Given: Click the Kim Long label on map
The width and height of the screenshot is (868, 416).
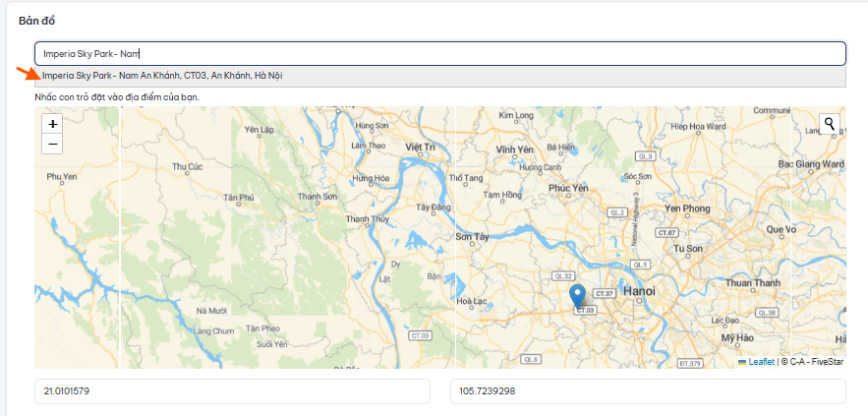Looking at the screenshot, I should pos(516,115).
